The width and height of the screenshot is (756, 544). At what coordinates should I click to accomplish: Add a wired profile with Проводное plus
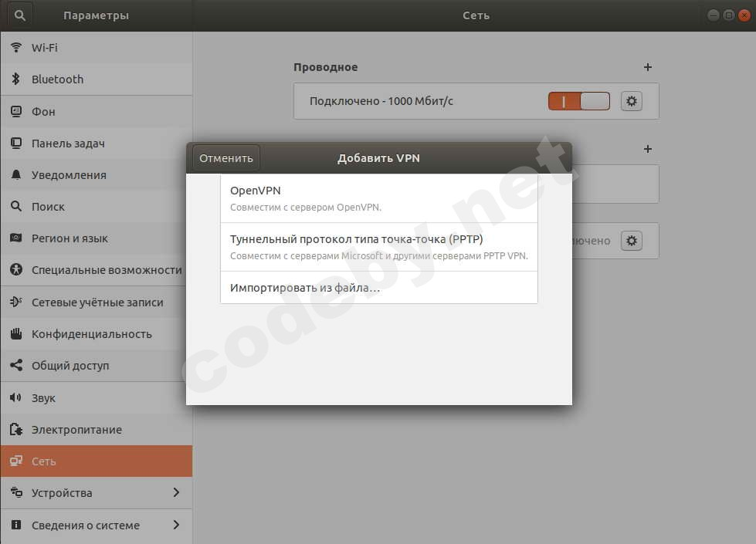click(x=648, y=67)
